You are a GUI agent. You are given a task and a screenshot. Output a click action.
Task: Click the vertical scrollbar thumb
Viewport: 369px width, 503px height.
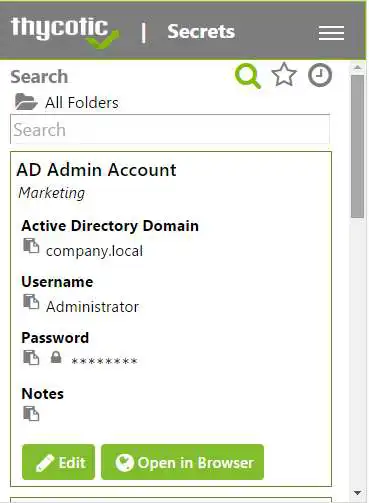[x=358, y=147]
